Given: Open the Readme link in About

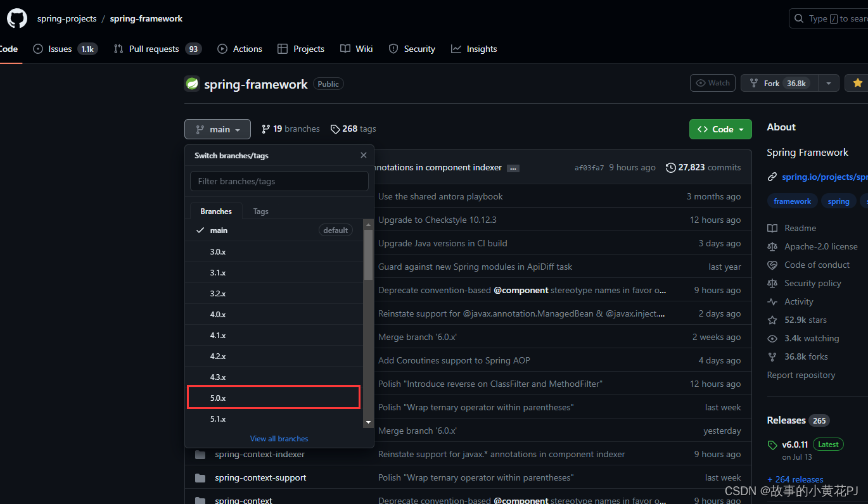Looking at the screenshot, I should [792, 228].
